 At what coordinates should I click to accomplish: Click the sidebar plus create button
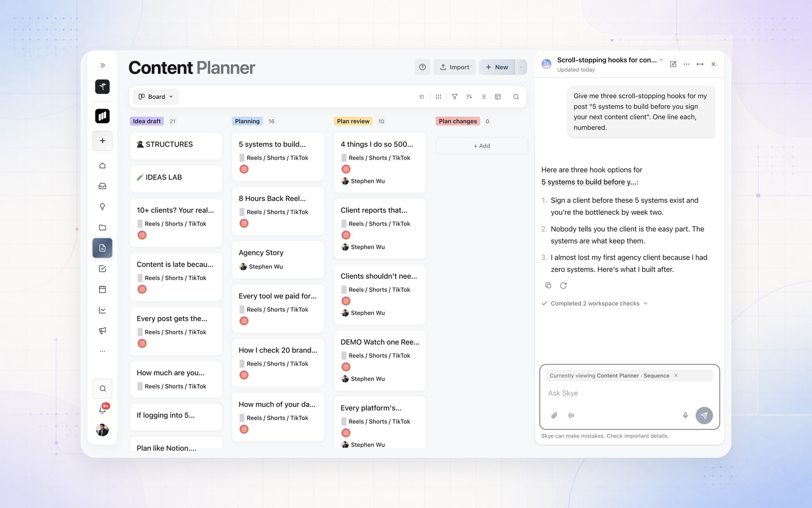103,141
